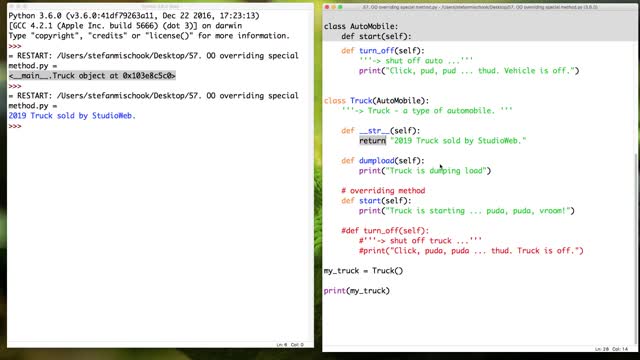
Task: Select the highlighted Truck object at 0x103e8c5c0 output
Action: tap(92, 76)
